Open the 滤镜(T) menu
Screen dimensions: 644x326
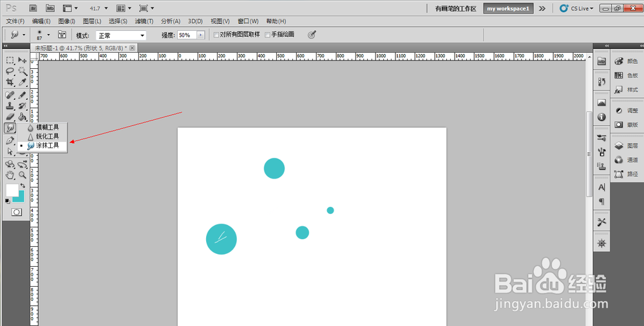click(x=144, y=21)
